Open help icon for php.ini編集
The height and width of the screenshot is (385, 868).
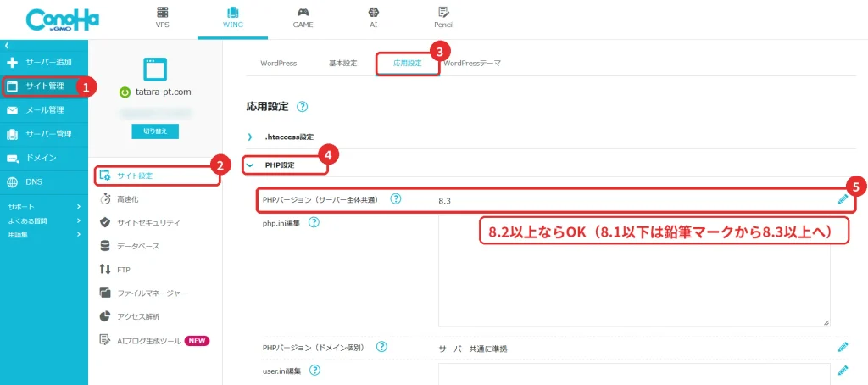point(314,223)
